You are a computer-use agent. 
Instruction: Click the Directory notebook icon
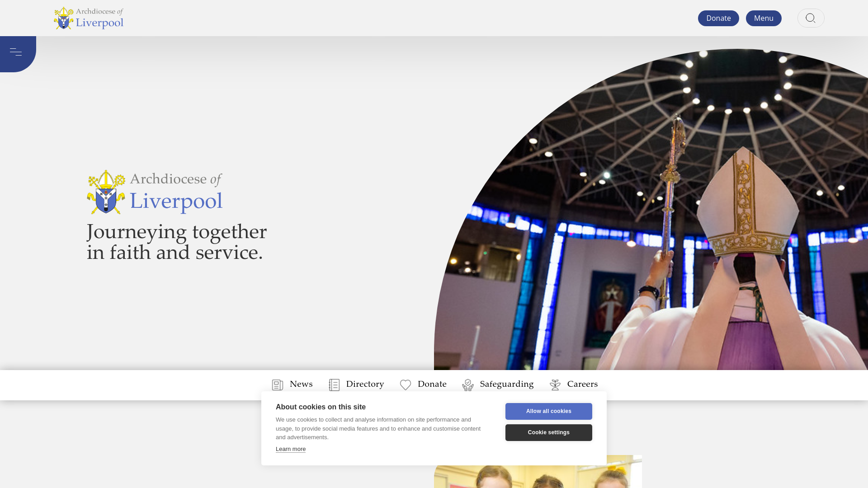coord(334,385)
